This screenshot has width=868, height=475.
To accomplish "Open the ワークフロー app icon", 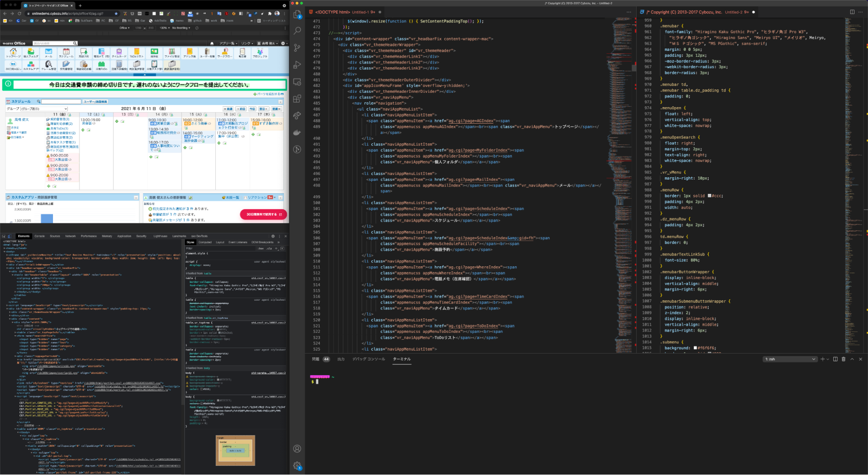I will point(225,53).
